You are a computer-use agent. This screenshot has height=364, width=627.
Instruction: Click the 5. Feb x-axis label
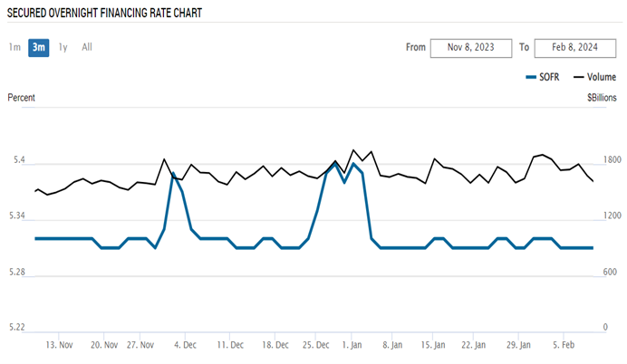click(564, 345)
